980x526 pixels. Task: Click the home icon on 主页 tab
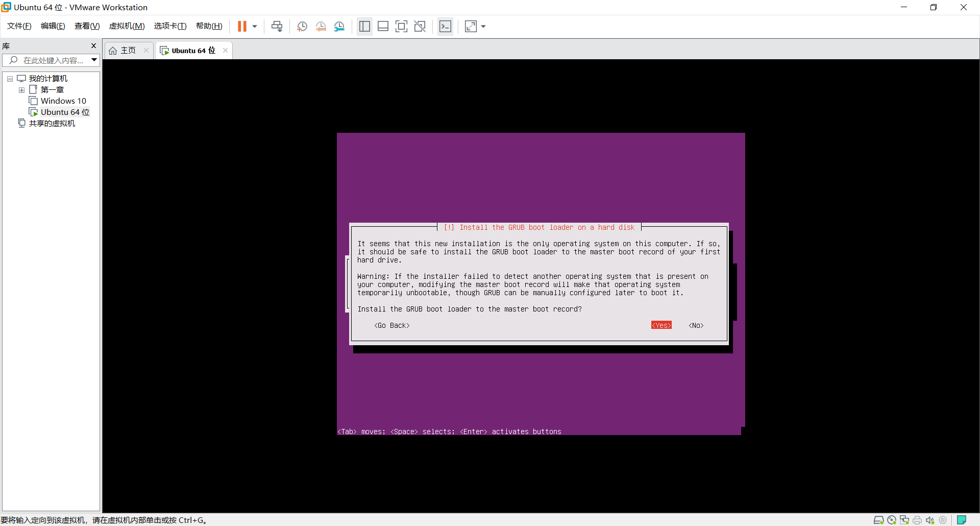click(113, 51)
